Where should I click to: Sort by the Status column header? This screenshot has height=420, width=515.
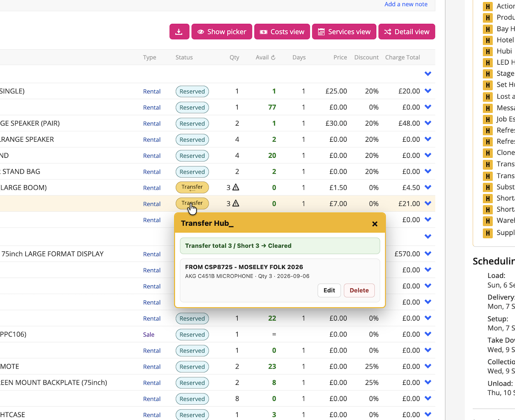click(184, 58)
